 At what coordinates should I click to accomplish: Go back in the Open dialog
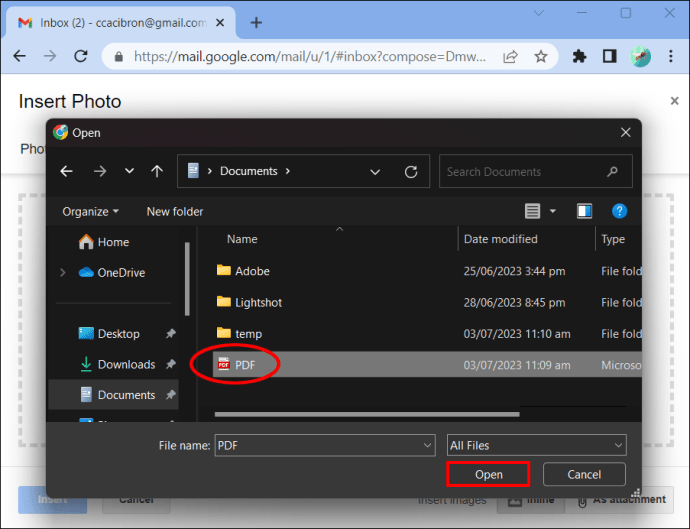tap(66, 171)
